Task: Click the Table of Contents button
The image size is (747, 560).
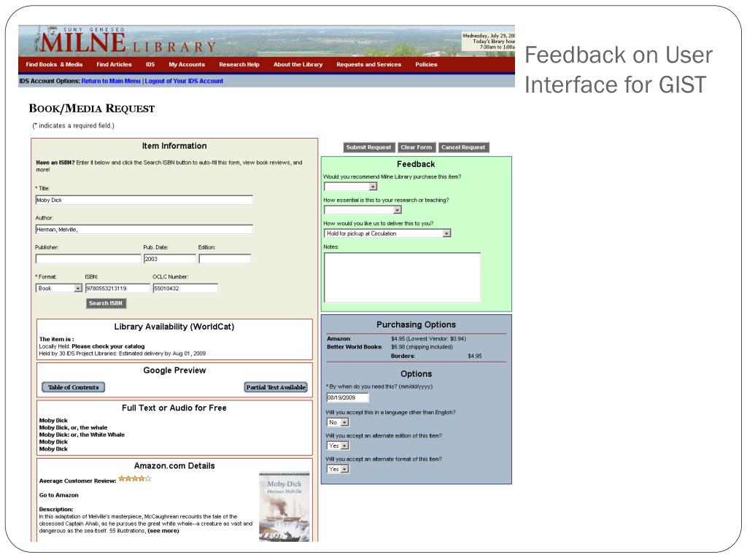Action: coord(74,387)
